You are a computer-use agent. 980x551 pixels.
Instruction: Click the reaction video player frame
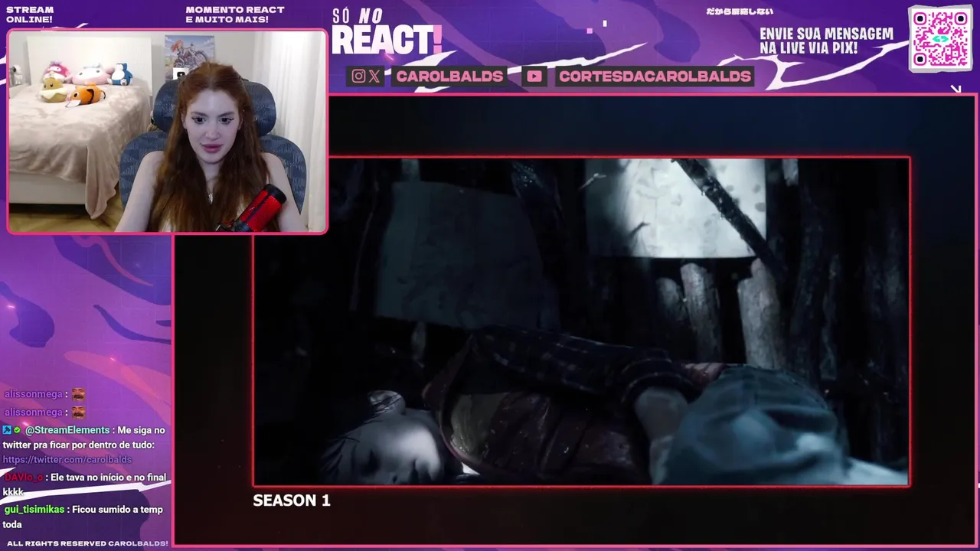[581, 321]
